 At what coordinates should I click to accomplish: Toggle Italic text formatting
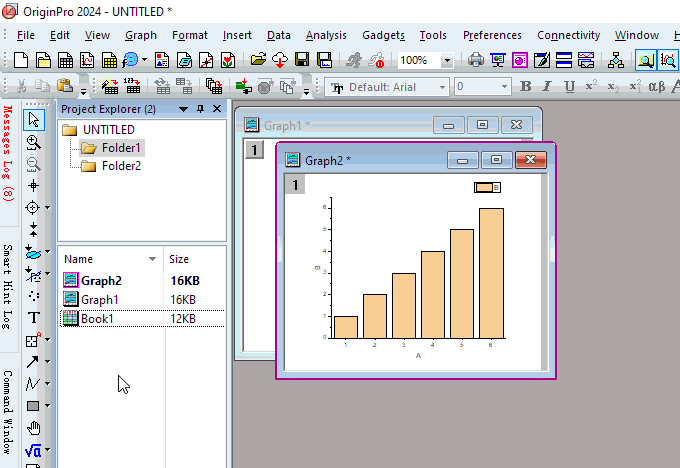(x=548, y=87)
